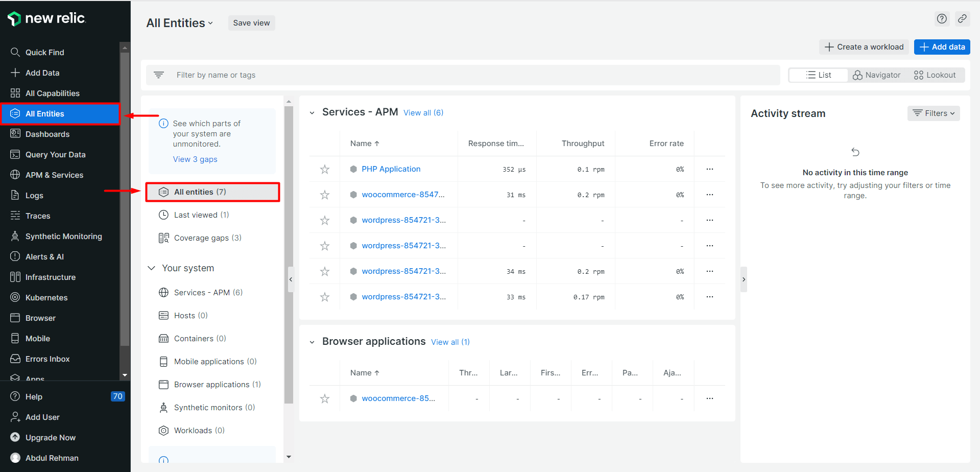Collapse the Activity stream panel
Image resolution: width=980 pixels, height=472 pixels.
[744, 279]
